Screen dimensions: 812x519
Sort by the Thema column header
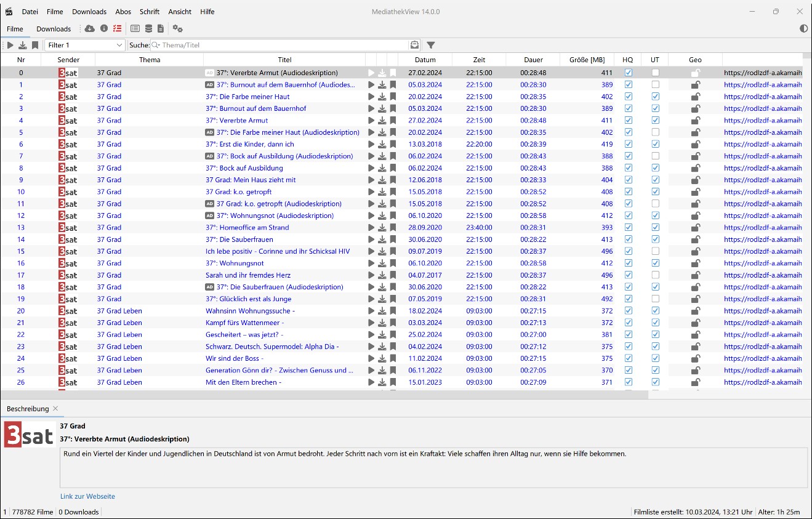[150, 60]
